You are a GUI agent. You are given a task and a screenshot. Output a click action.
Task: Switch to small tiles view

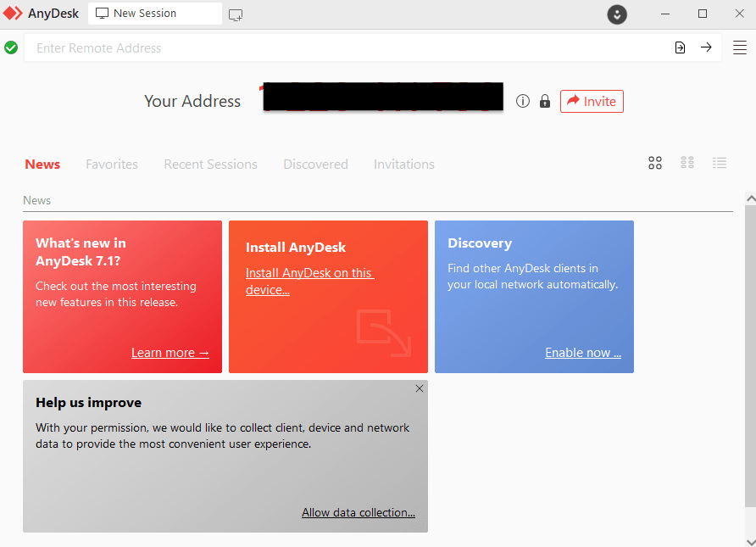pyautogui.click(x=687, y=163)
